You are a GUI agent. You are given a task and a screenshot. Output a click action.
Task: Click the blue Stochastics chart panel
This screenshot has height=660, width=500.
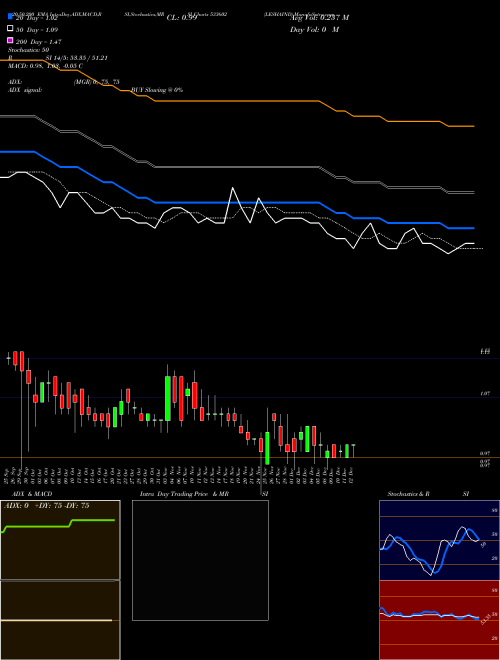[439, 540]
